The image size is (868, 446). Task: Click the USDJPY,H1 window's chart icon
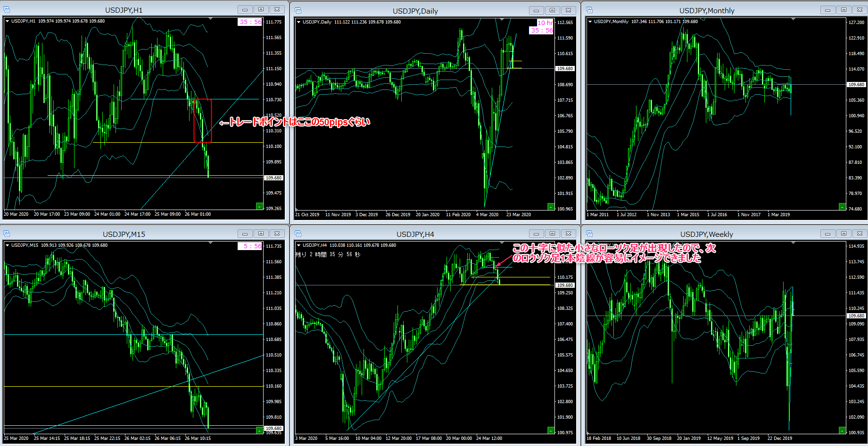click(7, 9)
